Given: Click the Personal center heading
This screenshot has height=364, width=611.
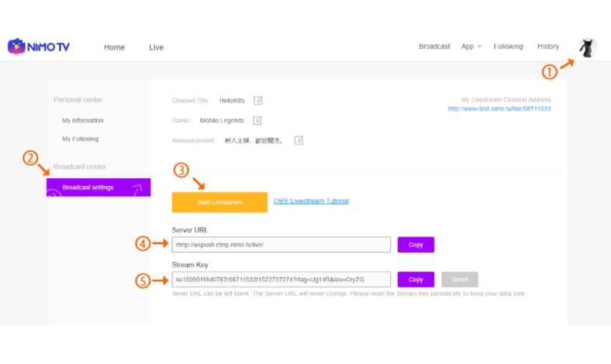Looking at the screenshot, I should 78,100.
